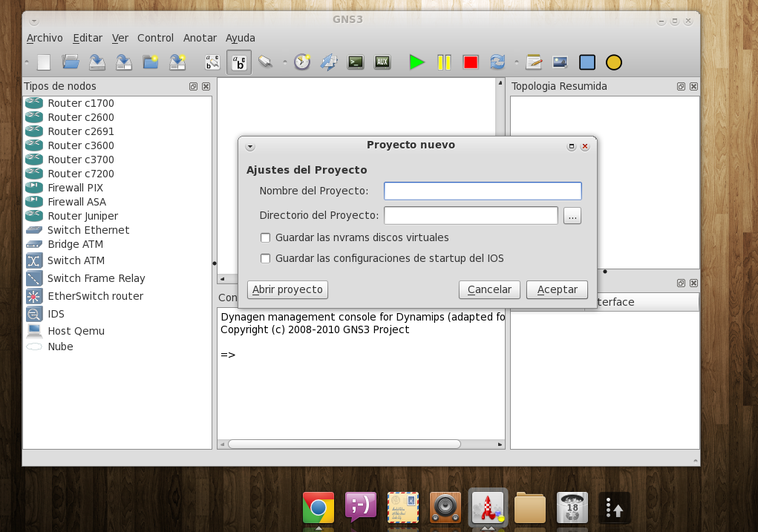
Task: Stop all devices with red square
Action: coord(471,62)
